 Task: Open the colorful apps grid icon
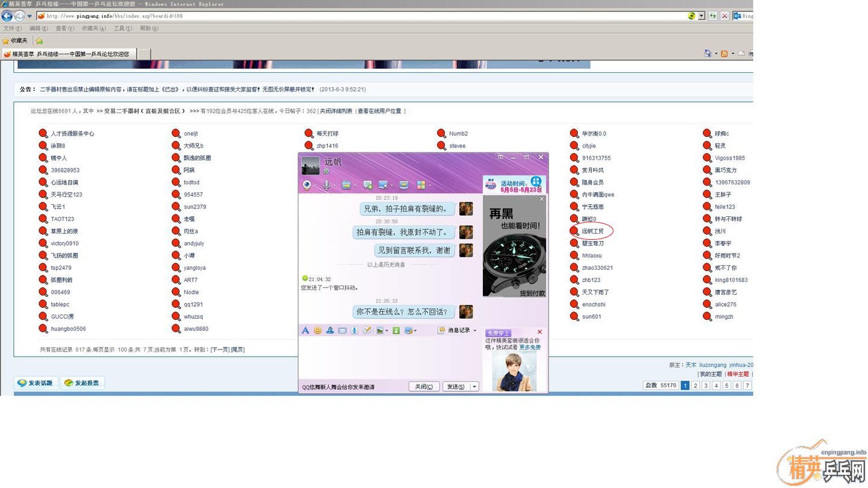click(421, 185)
